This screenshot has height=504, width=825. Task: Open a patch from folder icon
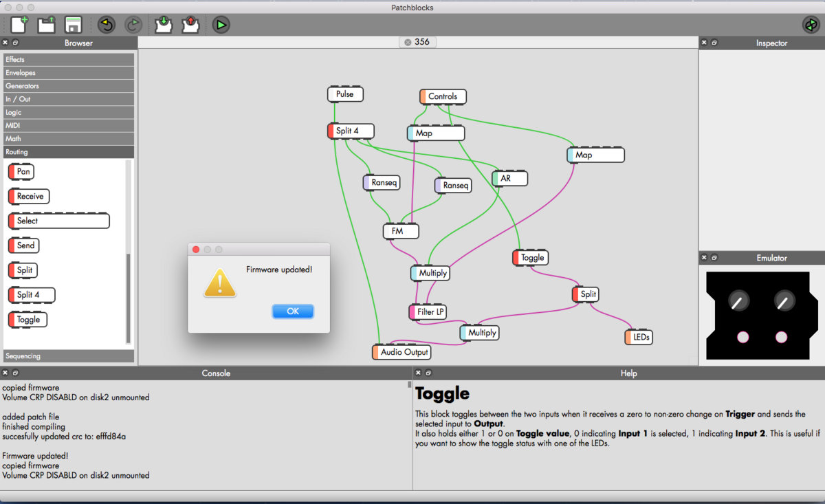(x=46, y=25)
